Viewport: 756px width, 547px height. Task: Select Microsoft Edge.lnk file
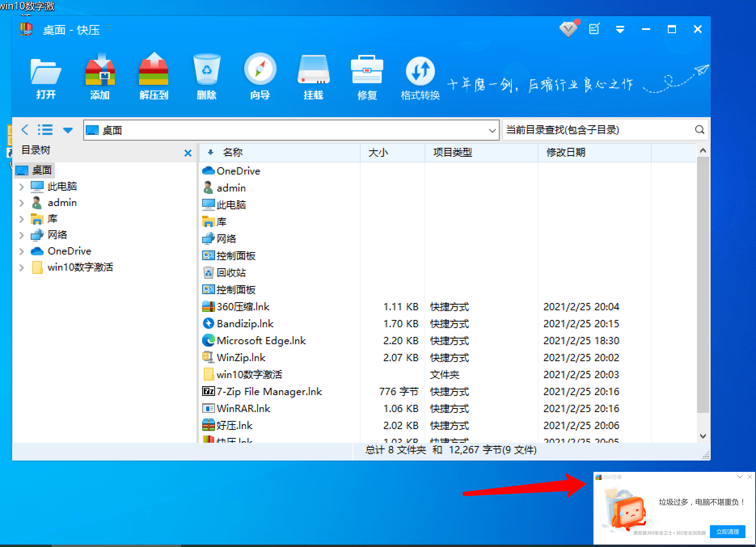(x=254, y=341)
